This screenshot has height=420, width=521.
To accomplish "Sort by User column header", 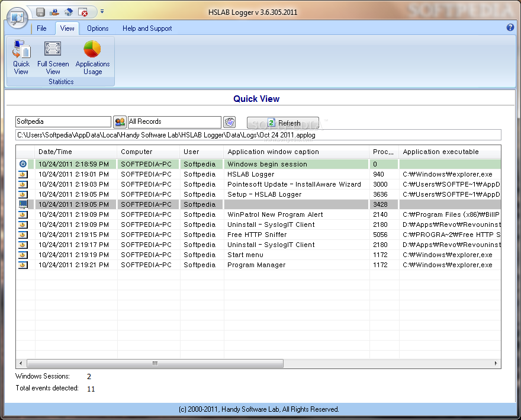I will pos(201,152).
